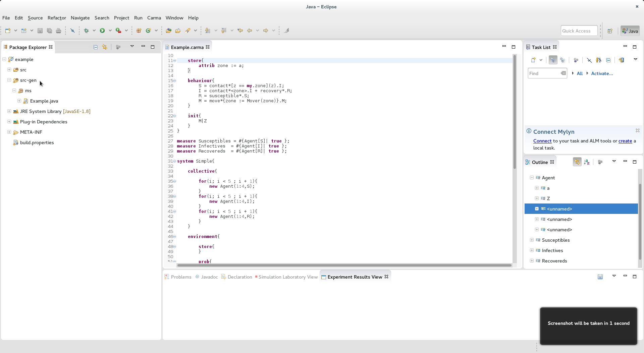The image size is (644, 353).
Task: Open the Run button dropdown arrow
Action: click(110, 31)
